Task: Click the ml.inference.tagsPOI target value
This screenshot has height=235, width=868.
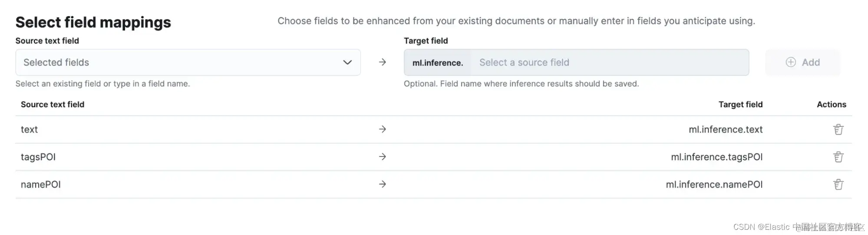Action: [716, 157]
